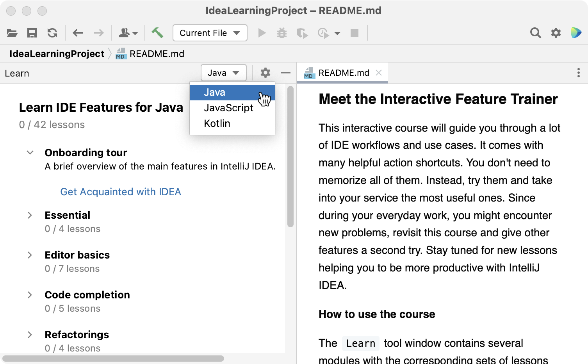Click README.md breadcrumb in navigation bar

click(x=150, y=54)
